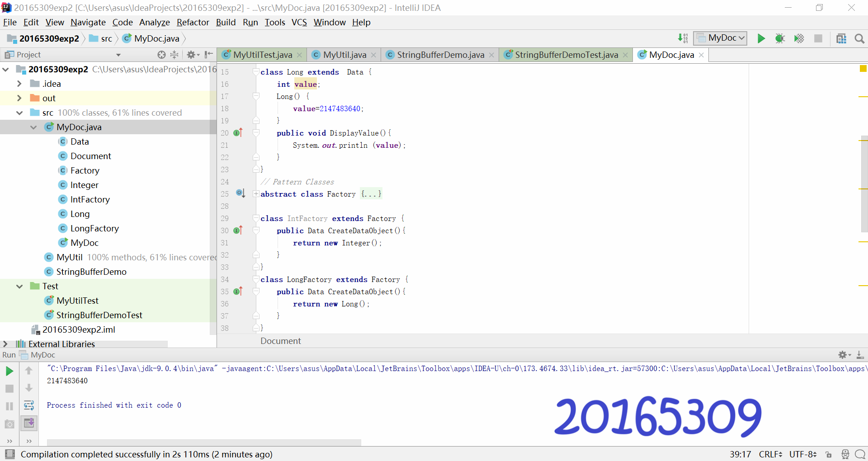Open the VCS menu
Viewport: 868px width, 461px height.
point(299,22)
